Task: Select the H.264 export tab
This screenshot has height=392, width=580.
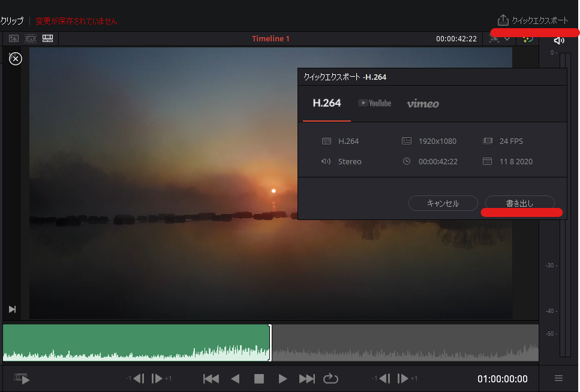Action: tap(327, 103)
